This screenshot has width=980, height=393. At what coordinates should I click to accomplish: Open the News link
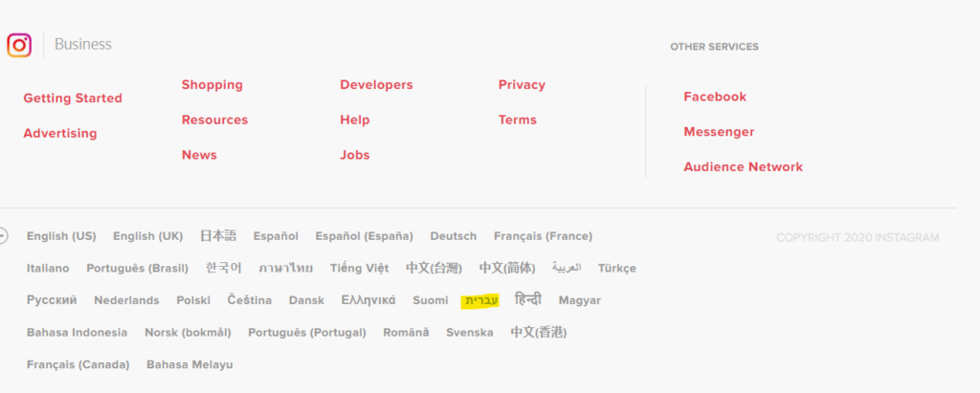click(199, 155)
